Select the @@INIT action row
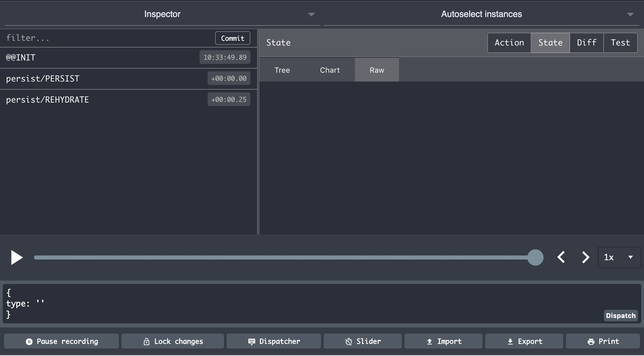The width and height of the screenshot is (644, 356). point(129,57)
